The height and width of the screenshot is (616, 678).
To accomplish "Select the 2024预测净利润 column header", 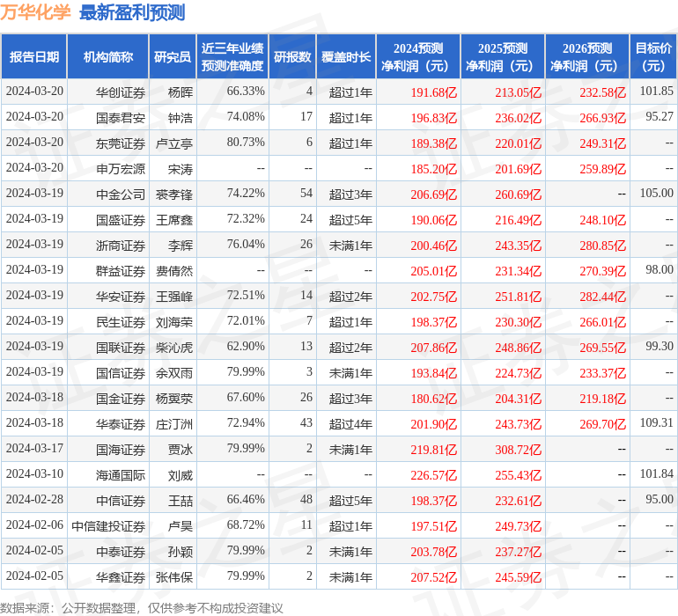I will pos(418,56).
